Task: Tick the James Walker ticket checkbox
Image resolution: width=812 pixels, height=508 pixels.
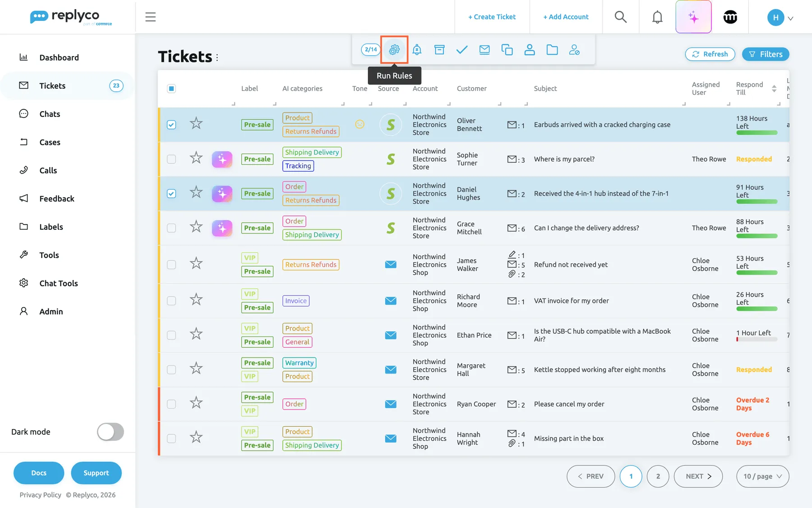Action: coord(171,265)
